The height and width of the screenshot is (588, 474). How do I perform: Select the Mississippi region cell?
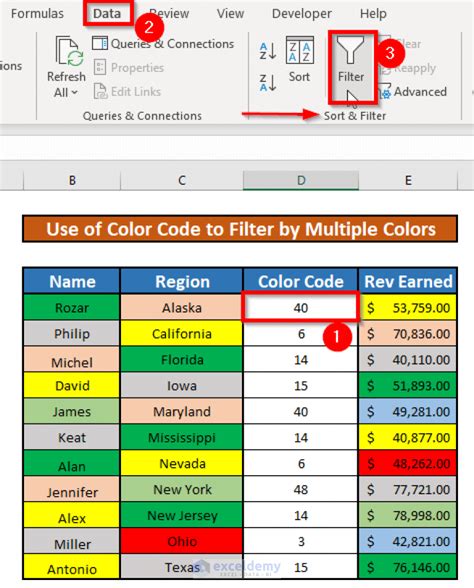(182, 437)
